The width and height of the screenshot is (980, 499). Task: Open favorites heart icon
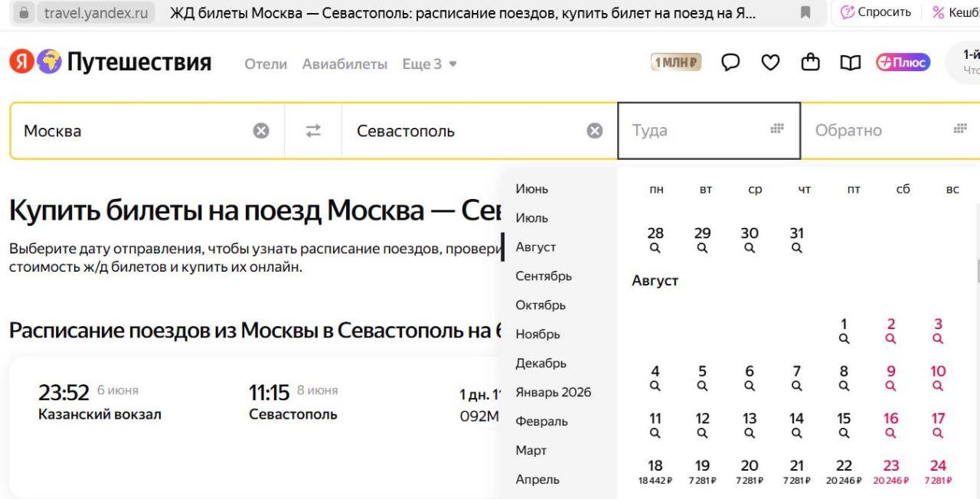pos(770,63)
